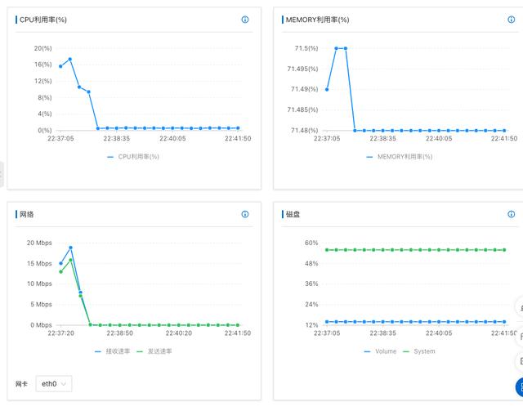Click the info icon on MEMORY利用率 panel

pyautogui.click(x=512, y=20)
